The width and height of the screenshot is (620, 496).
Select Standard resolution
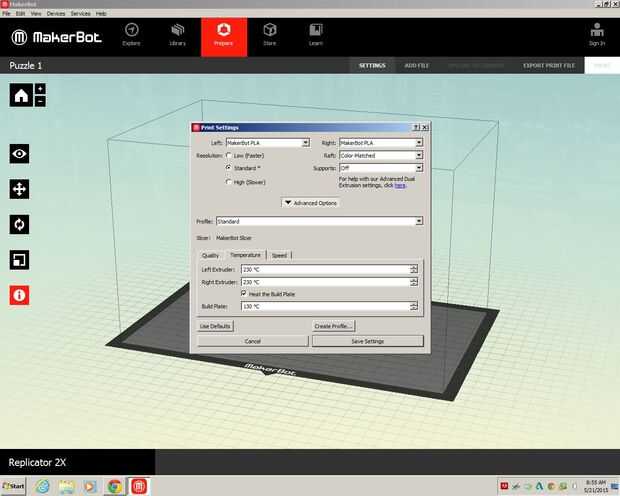tap(229, 168)
